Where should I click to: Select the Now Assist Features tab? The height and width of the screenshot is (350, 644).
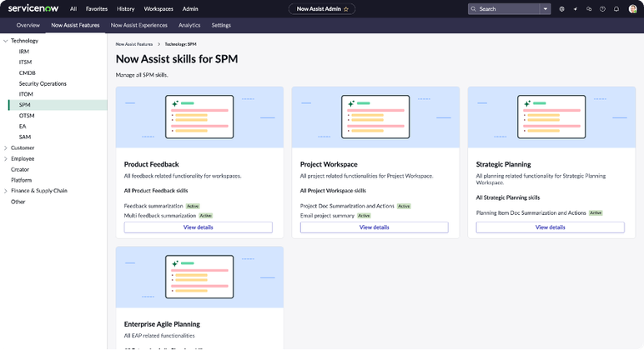tap(75, 25)
